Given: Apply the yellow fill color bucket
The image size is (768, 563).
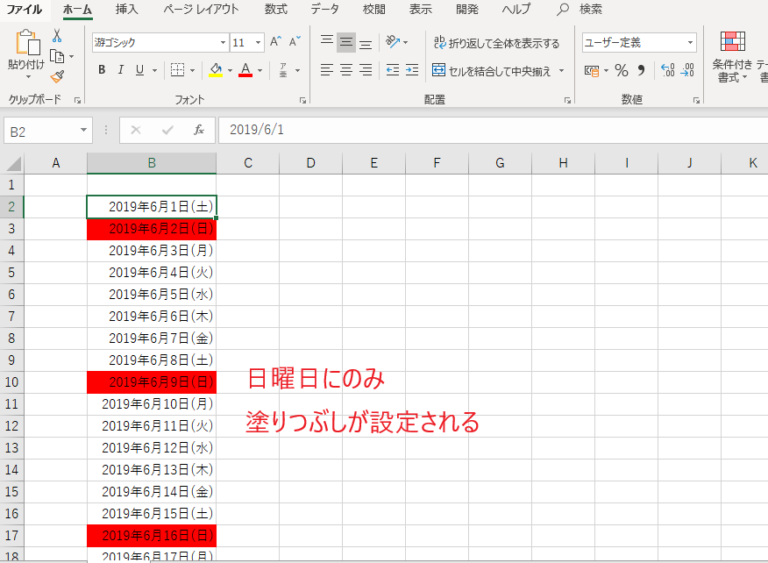Looking at the screenshot, I should point(216,70).
